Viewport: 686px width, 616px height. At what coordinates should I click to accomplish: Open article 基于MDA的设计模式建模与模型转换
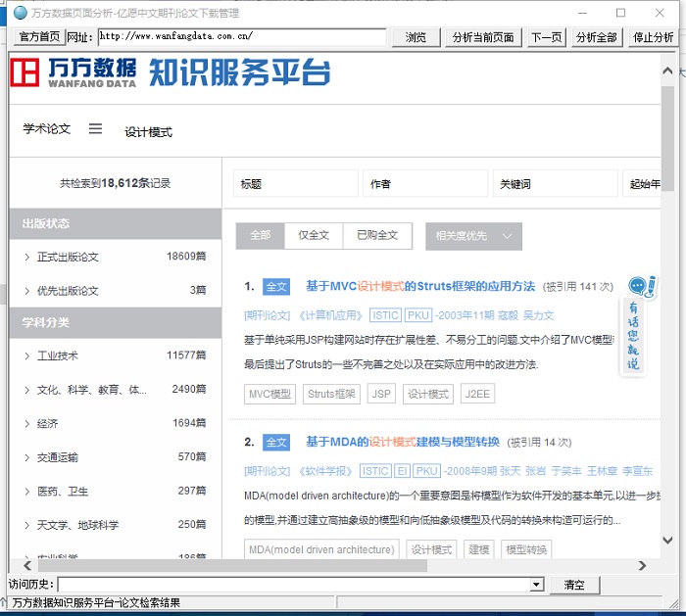(403, 442)
